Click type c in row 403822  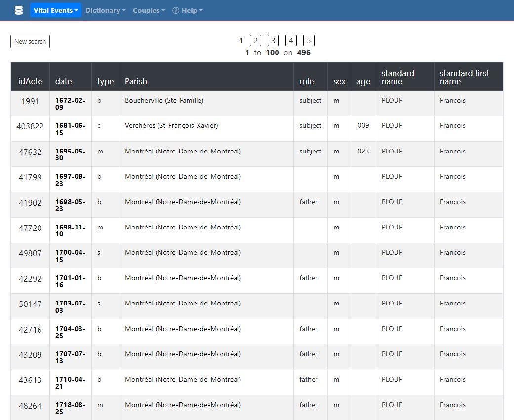pos(99,126)
